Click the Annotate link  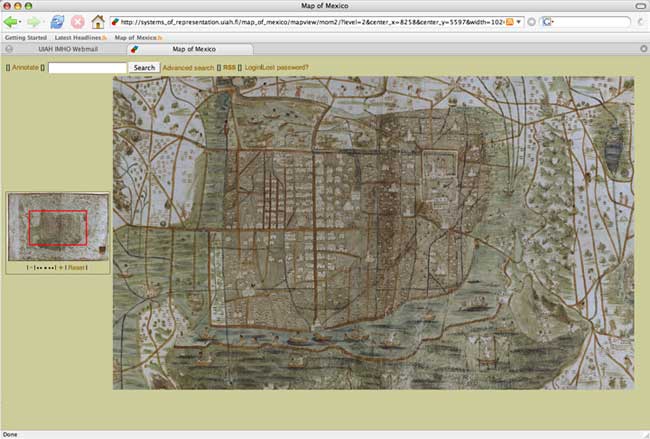click(x=25, y=68)
